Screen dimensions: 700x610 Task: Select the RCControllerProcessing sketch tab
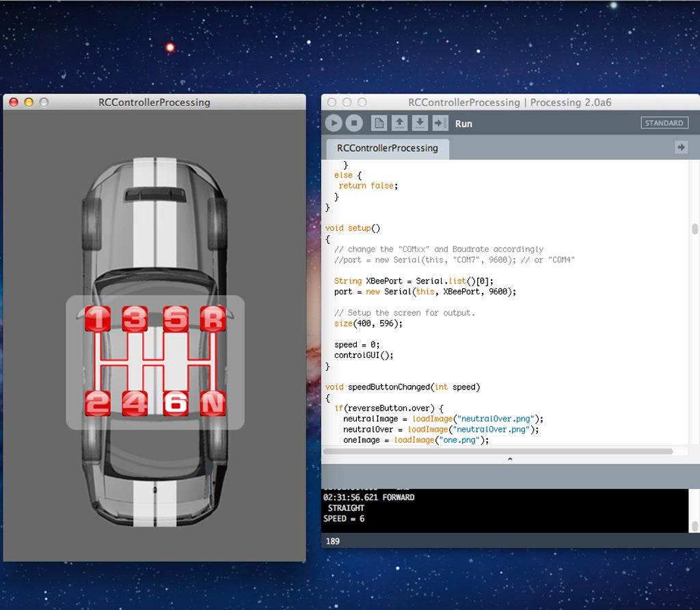387,148
